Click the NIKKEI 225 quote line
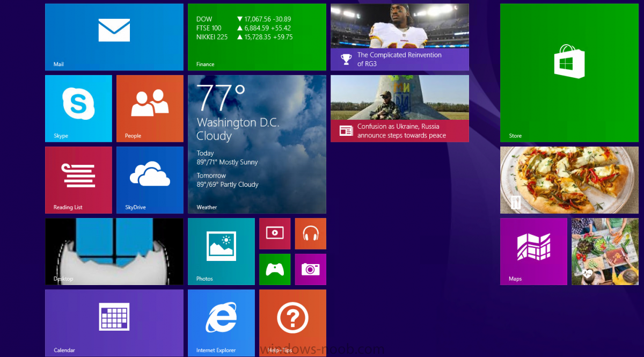The height and width of the screenshot is (357, 644). pyautogui.click(x=245, y=37)
